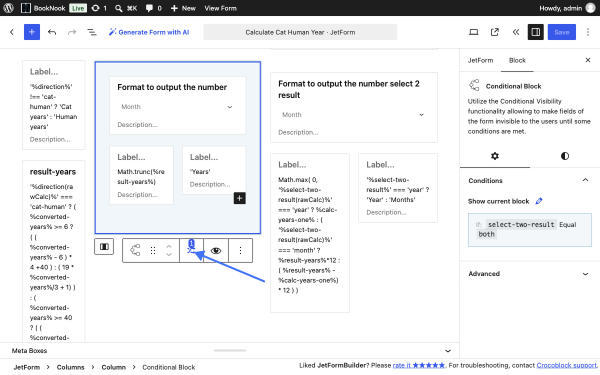Open block options three-dot menu
Viewport: 600px width, 375px height.
coord(240,250)
